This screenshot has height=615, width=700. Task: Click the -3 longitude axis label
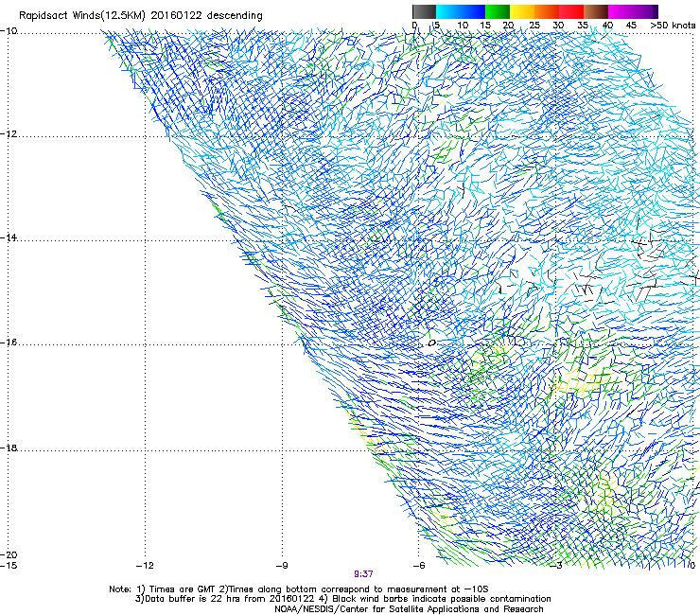tap(556, 566)
